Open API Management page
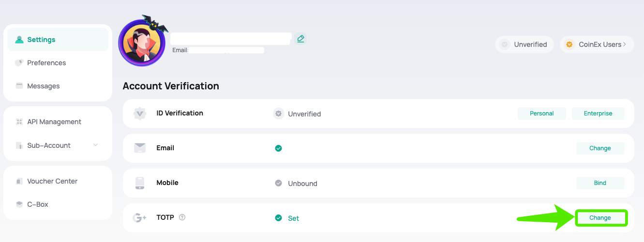This screenshot has height=242, width=644. click(x=54, y=122)
